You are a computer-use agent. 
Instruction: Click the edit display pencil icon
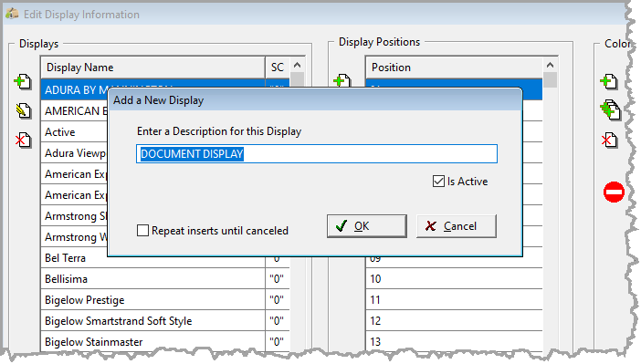coord(24,110)
